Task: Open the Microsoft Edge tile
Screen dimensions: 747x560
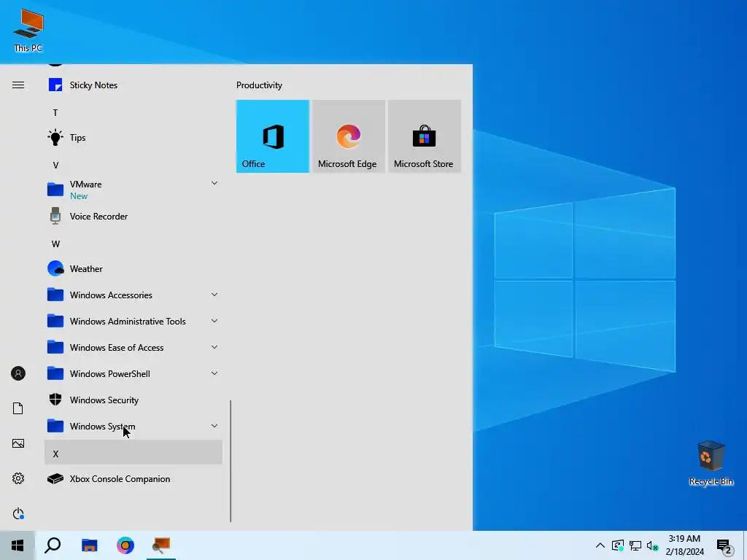Action: click(348, 136)
